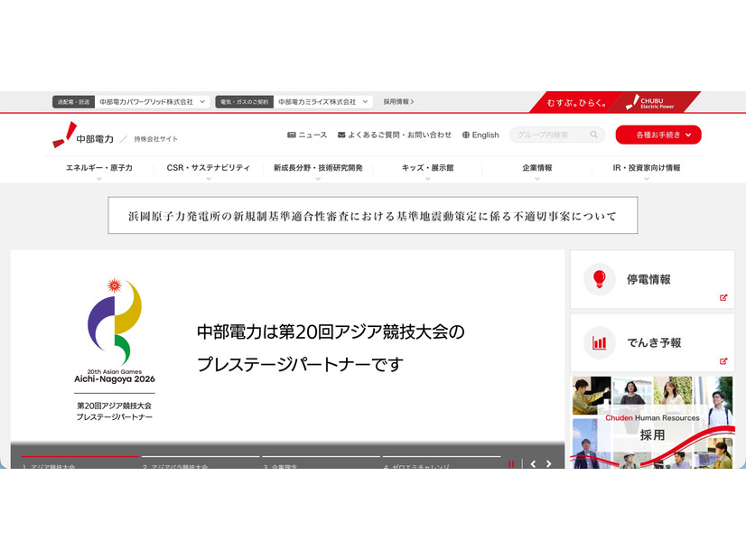Click the 電気・ガスのご契約 label
The image size is (746, 560).
[x=244, y=102]
